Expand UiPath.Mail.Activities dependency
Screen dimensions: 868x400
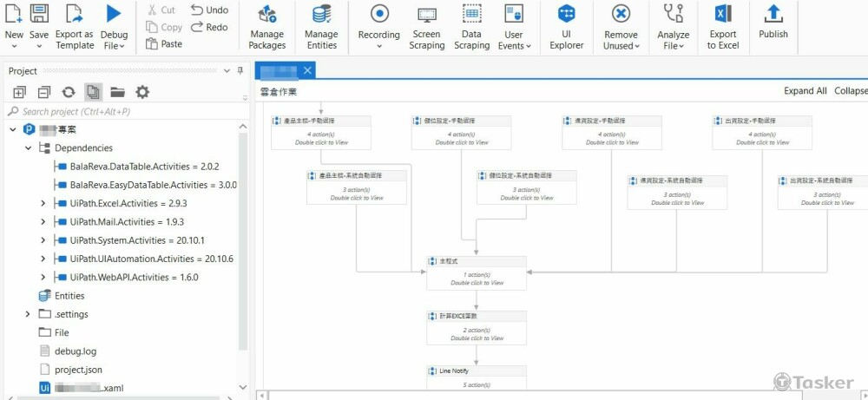click(43, 222)
